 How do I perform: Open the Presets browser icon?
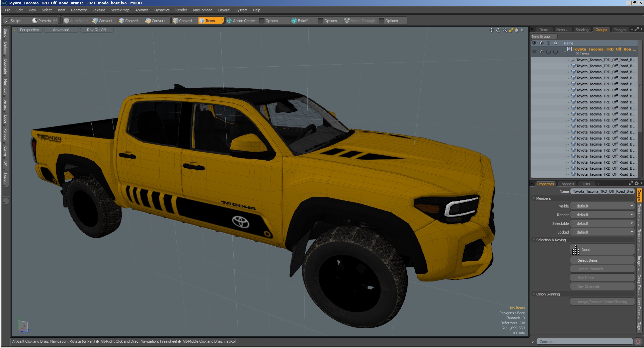[35, 20]
